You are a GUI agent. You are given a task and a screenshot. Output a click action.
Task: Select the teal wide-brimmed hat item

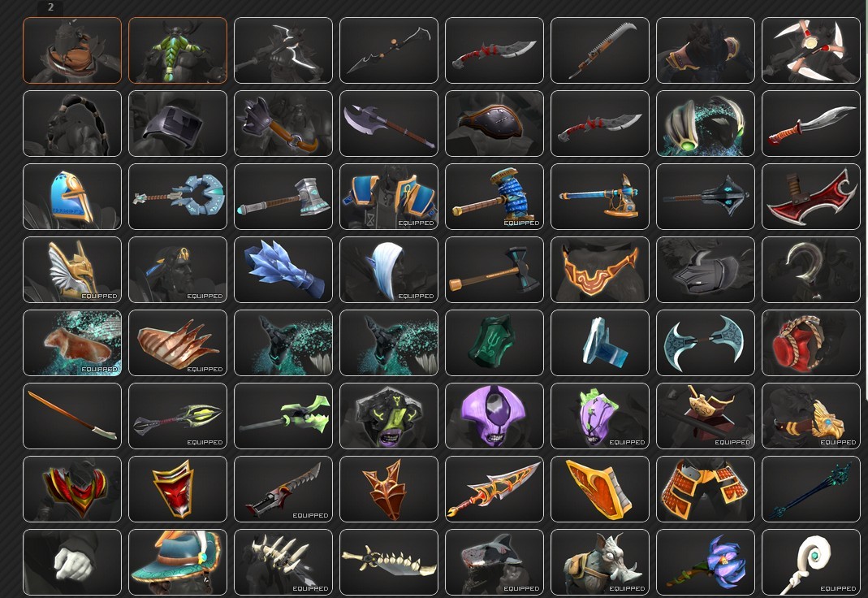point(178,562)
